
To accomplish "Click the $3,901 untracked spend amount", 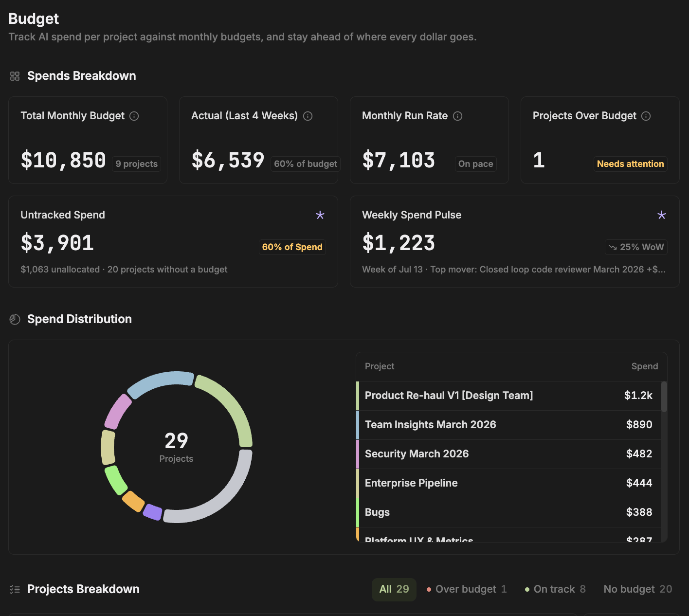I will click(x=57, y=243).
